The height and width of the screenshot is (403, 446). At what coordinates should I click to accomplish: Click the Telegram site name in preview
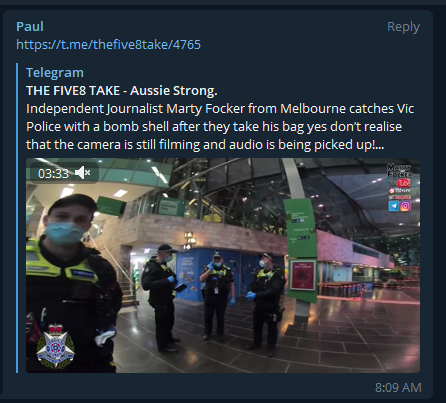tap(55, 73)
